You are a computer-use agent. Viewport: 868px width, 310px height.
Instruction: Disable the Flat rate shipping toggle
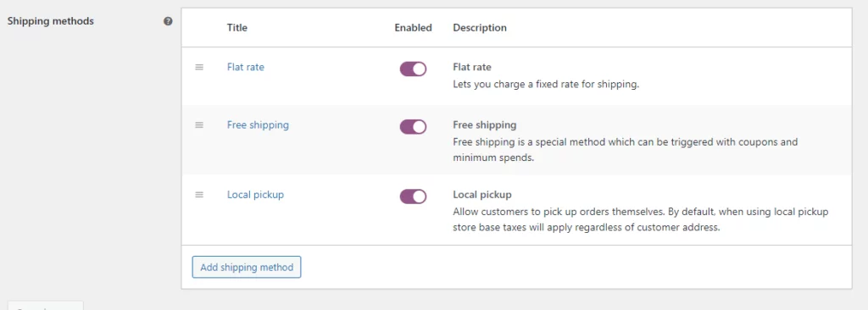click(413, 69)
